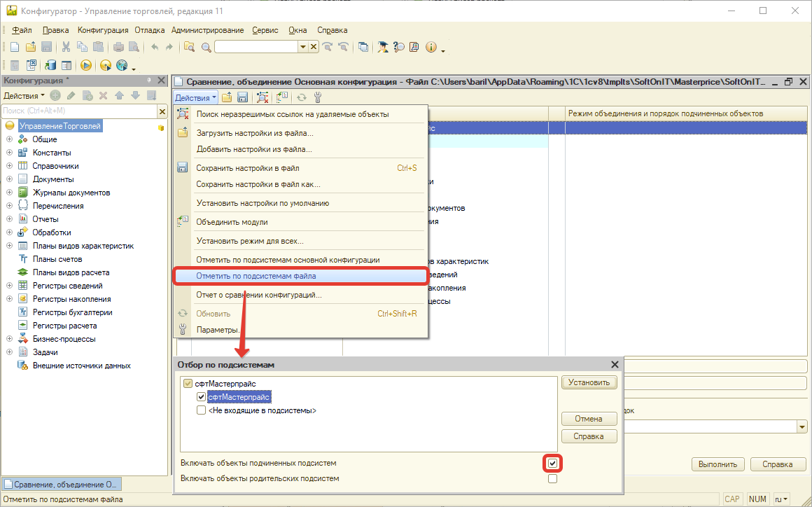Image resolution: width=812 pixels, height=507 pixels.
Task: Select 'Отметить по подсистемам файла' menu item
Action: (255, 276)
